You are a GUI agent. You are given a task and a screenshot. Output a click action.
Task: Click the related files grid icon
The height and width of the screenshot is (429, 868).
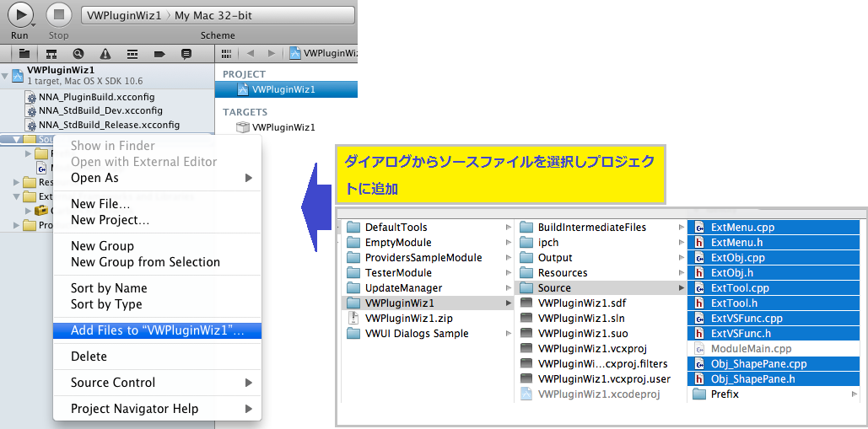[x=226, y=54]
